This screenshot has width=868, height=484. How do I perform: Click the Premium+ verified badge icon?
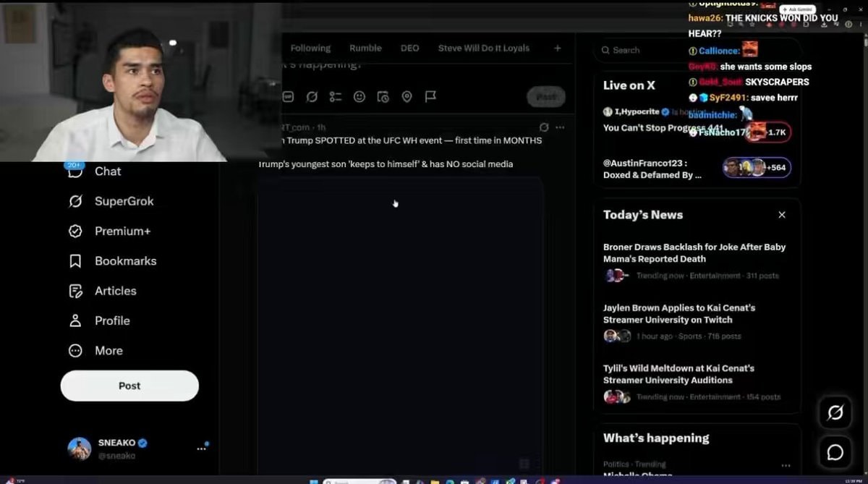click(x=75, y=232)
